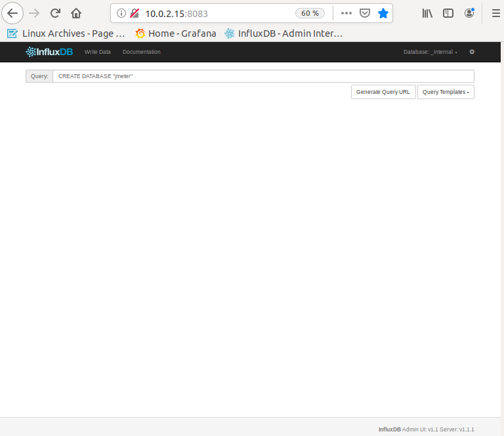Reload the current page

point(55,13)
